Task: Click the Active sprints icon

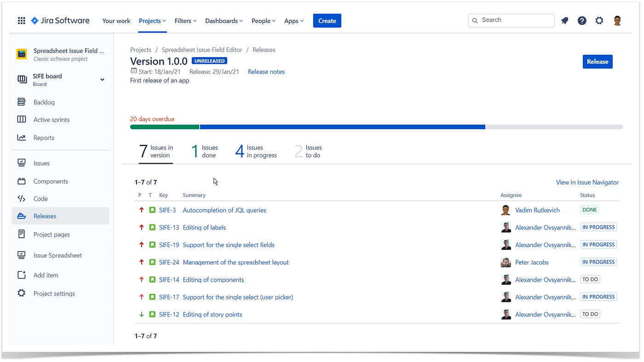Action: coord(22,120)
